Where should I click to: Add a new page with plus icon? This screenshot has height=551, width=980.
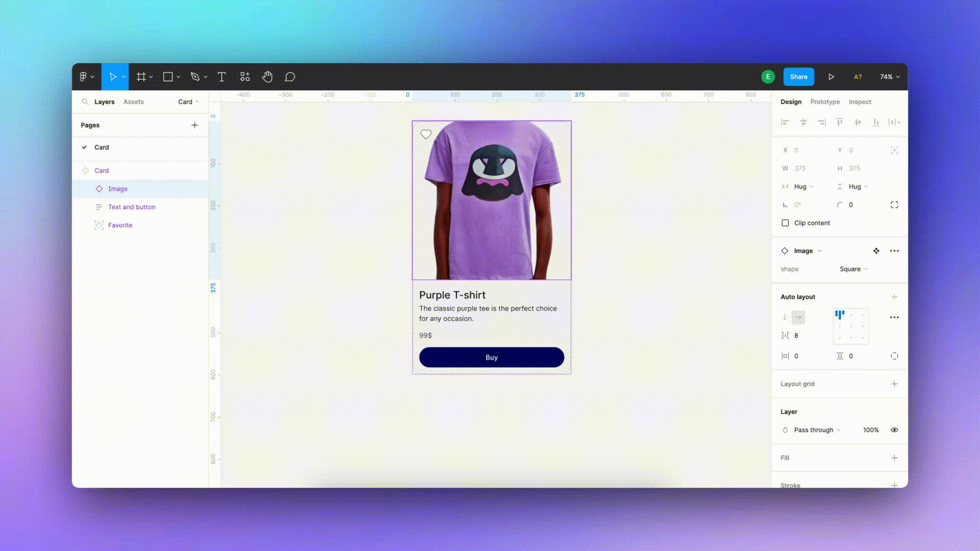(x=194, y=125)
